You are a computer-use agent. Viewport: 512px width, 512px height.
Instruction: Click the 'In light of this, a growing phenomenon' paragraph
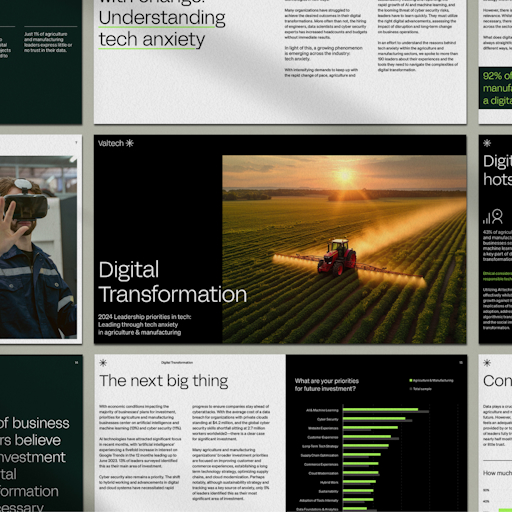[x=323, y=53]
